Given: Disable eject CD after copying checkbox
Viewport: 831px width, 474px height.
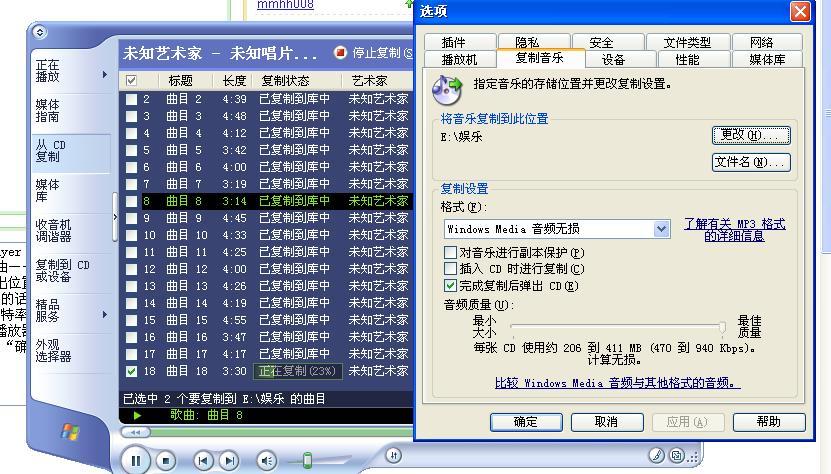Looking at the screenshot, I should (450, 285).
